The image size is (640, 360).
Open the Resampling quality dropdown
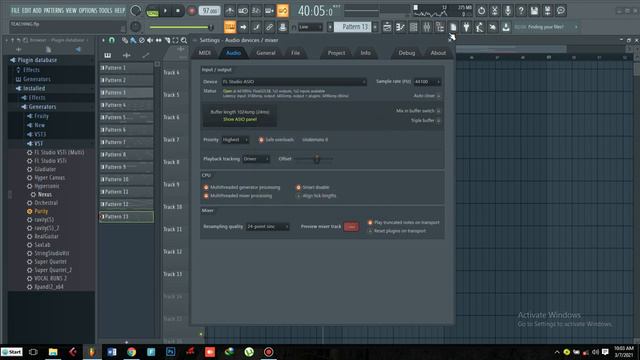pyautogui.click(x=268, y=227)
